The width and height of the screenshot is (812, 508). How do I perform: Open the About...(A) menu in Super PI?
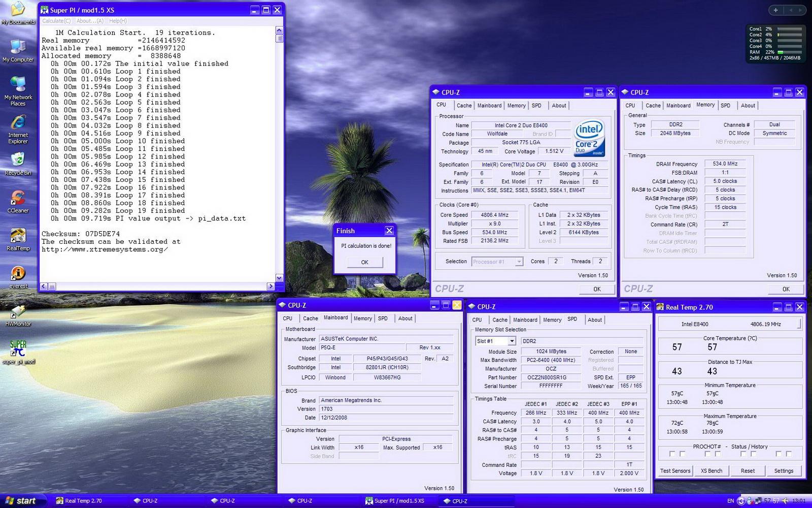90,21
